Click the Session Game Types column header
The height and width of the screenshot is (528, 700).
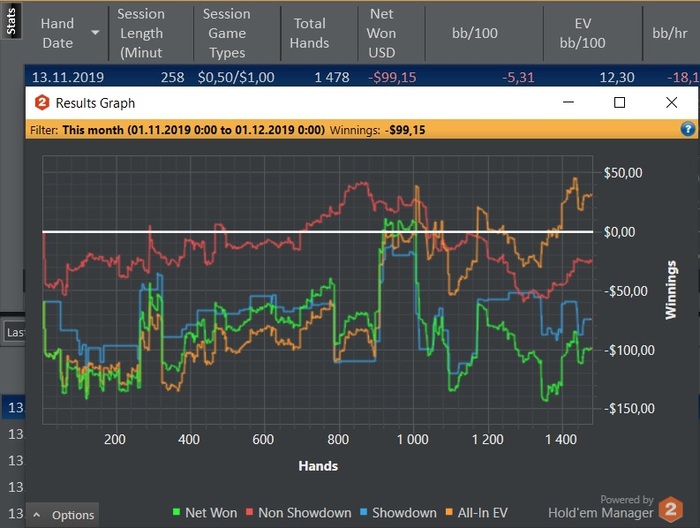click(x=226, y=33)
